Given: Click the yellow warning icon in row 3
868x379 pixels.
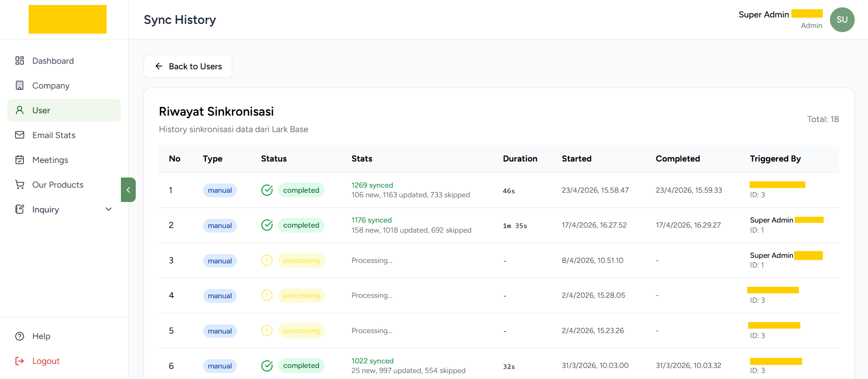Looking at the screenshot, I should click(267, 261).
